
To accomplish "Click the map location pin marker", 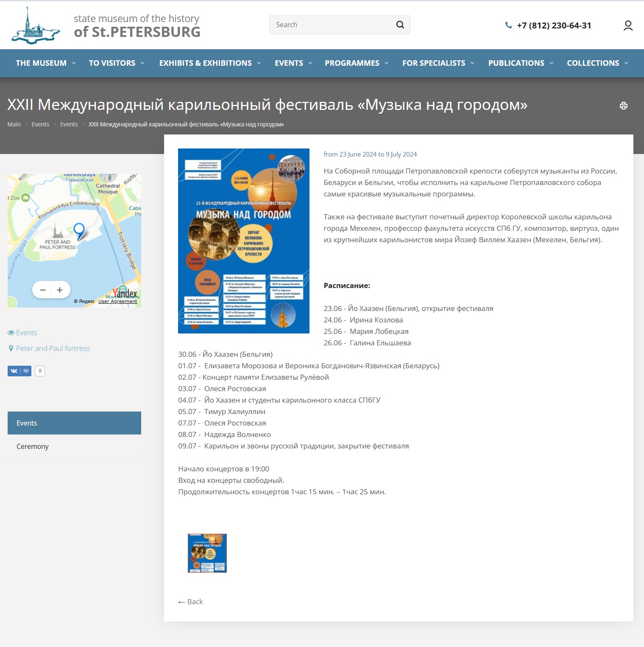I will coord(79,231).
